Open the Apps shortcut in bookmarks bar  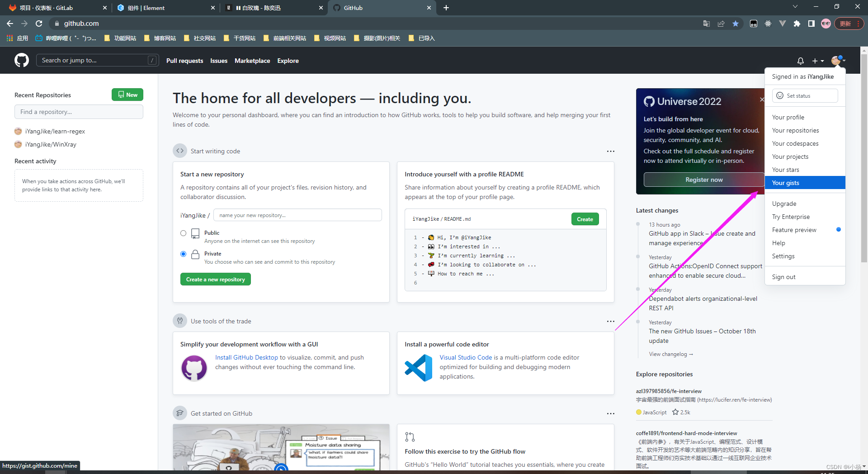[x=17, y=38]
